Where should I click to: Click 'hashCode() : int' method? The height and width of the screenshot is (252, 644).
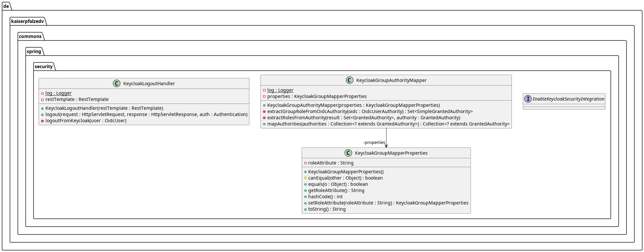coord(325,197)
